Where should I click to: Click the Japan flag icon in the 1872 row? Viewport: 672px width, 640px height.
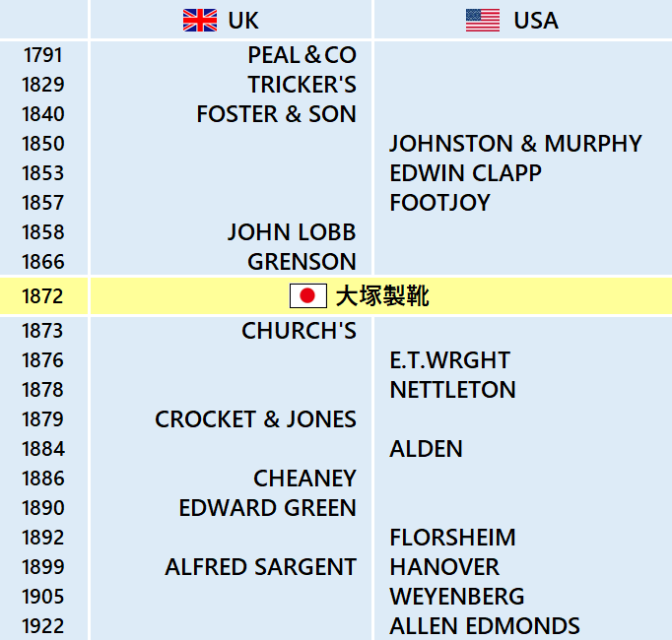point(308,295)
